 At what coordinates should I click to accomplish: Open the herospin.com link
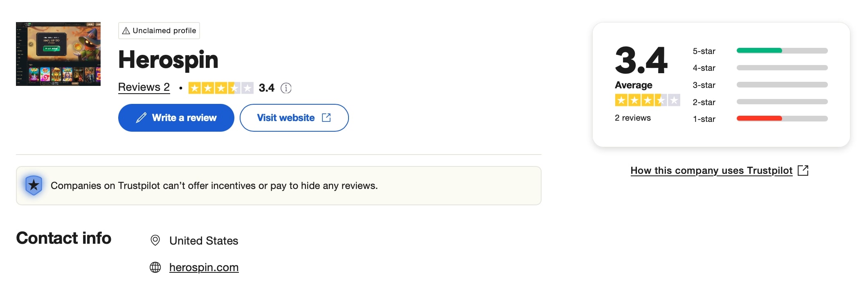pyautogui.click(x=204, y=267)
